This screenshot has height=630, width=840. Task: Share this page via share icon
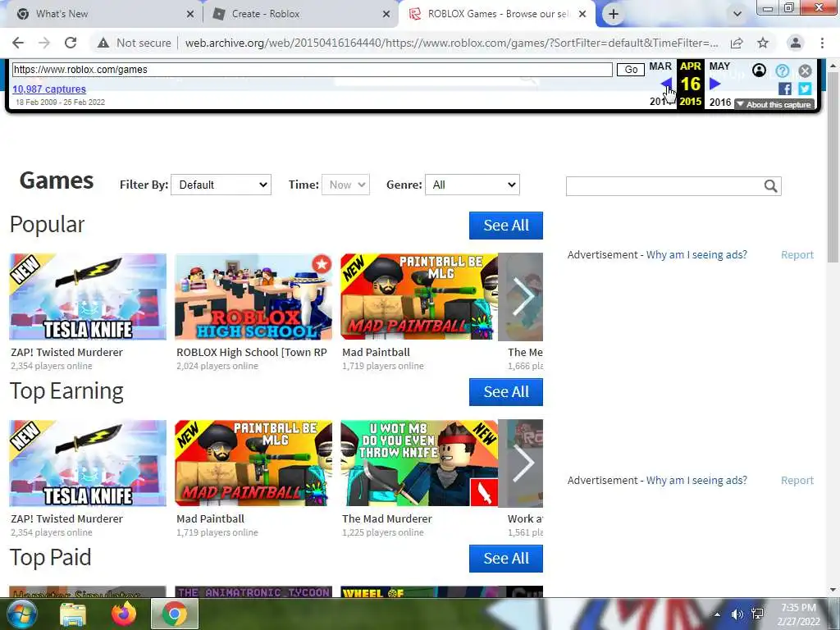click(737, 43)
